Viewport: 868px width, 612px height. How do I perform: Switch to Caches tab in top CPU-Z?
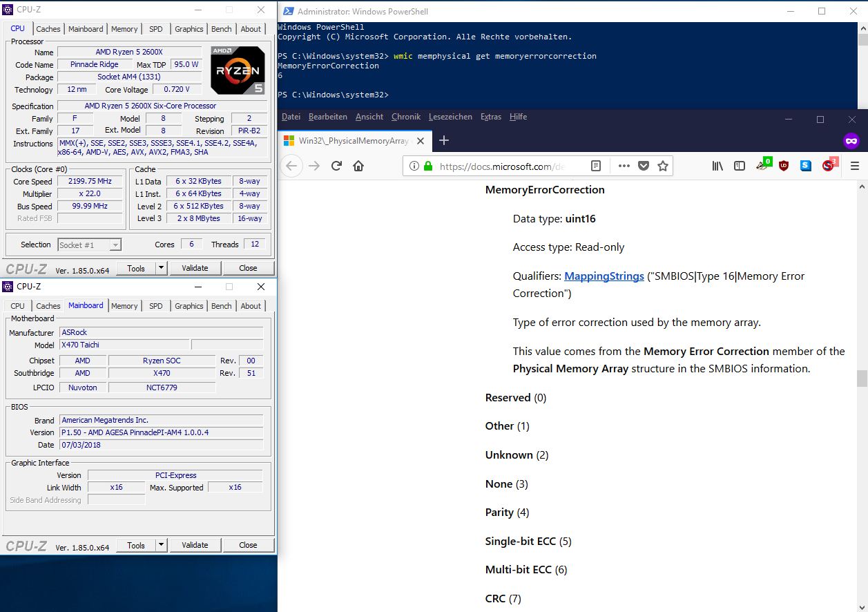[48, 29]
